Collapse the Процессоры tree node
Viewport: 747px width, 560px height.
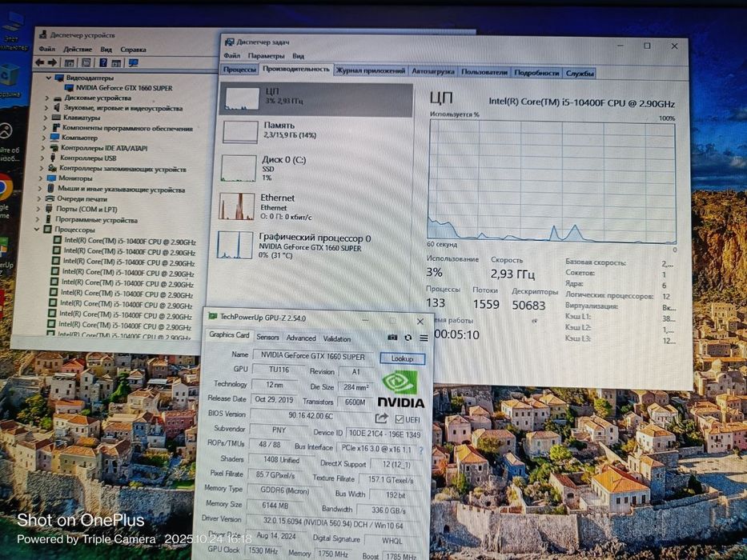click(x=37, y=230)
